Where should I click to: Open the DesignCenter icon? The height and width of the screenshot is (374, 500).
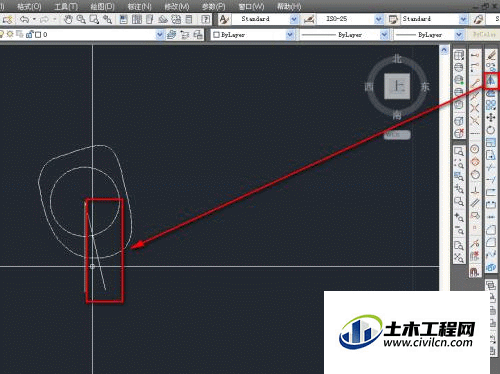[137, 19]
